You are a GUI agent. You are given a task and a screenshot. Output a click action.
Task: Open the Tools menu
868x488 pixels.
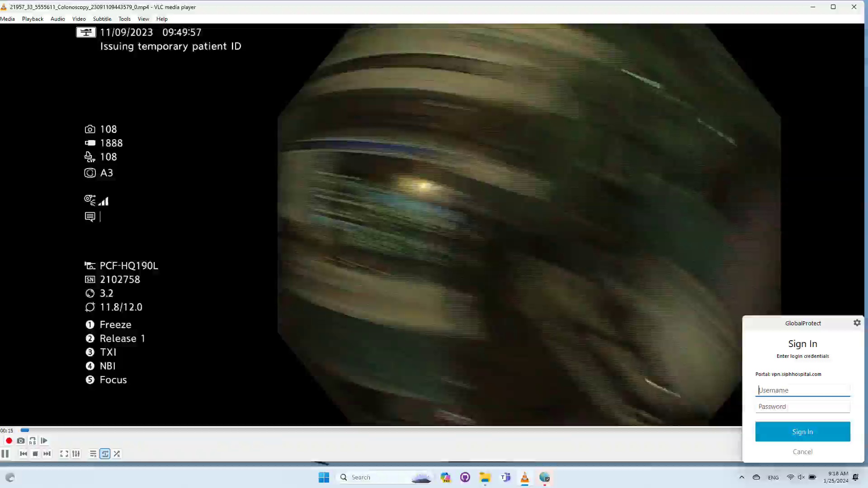point(124,19)
